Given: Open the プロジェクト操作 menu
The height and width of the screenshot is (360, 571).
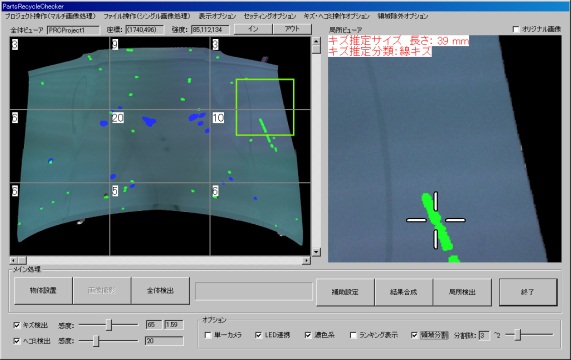Looking at the screenshot, I should click(x=50, y=16).
